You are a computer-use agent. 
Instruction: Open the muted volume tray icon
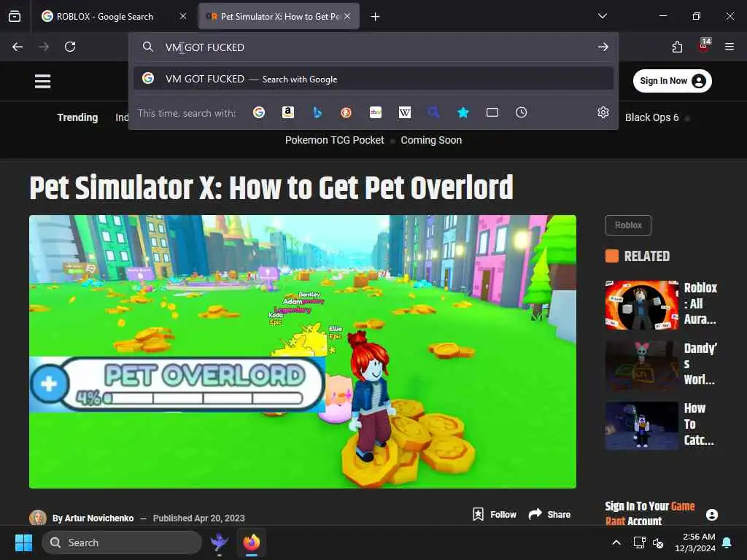[658, 542]
